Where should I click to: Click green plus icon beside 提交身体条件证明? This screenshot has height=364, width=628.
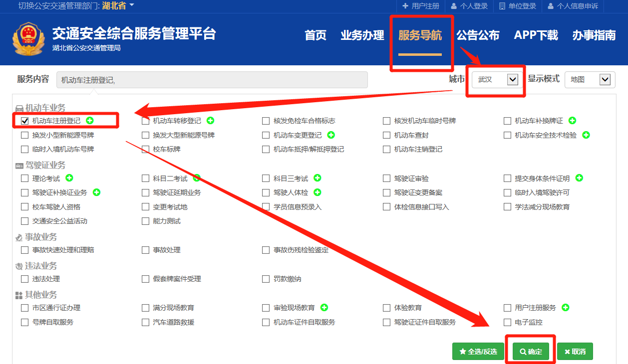pos(579,178)
